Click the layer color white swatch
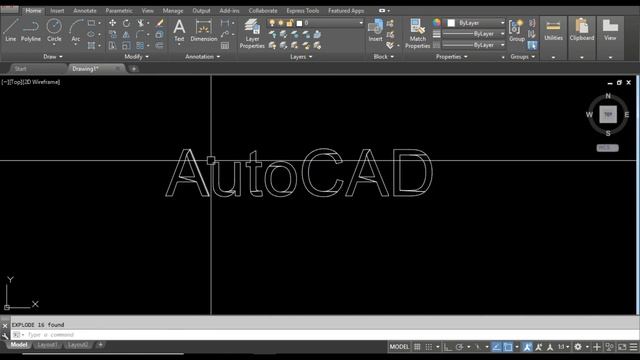Image resolution: width=640 pixels, height=360 pixels. click(x=299, y=23)
